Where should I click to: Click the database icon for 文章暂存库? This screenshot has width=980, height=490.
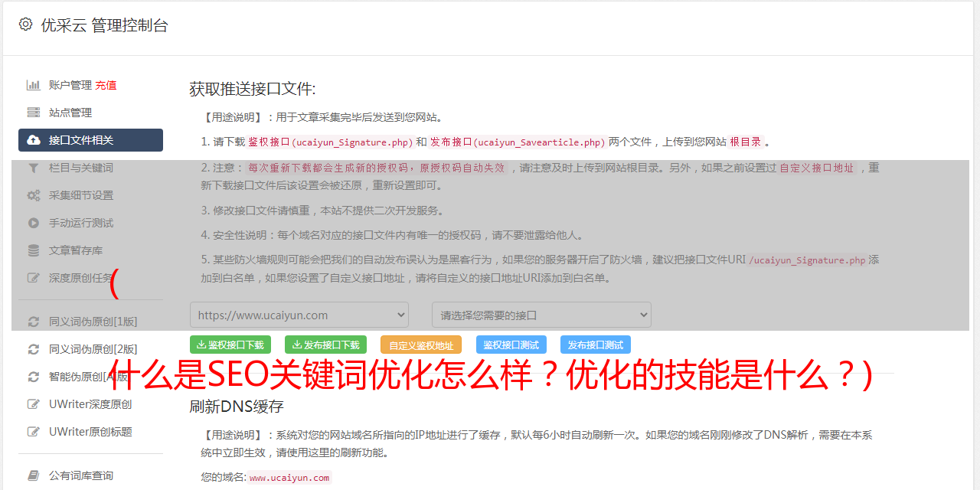(x=34, y=250)
